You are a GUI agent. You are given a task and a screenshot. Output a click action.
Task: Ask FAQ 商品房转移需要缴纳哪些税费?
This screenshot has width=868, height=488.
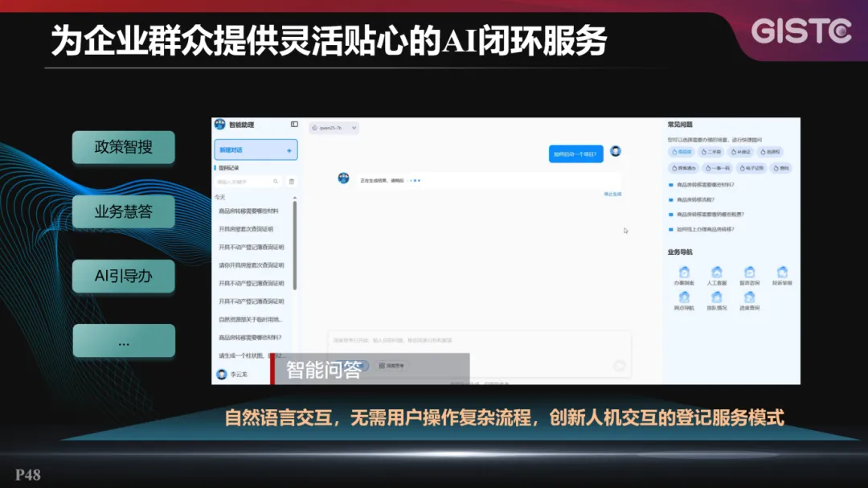point(710,215)
